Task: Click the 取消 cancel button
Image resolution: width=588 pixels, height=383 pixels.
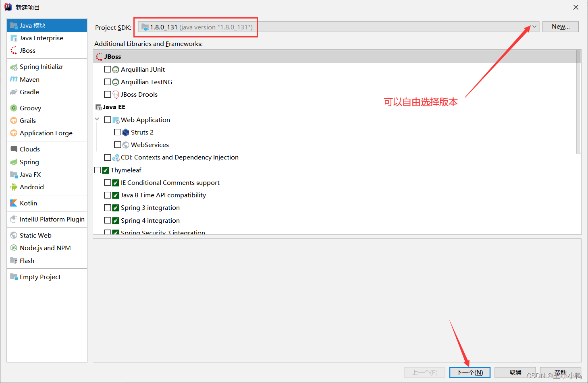Action: tap(515, 373)
